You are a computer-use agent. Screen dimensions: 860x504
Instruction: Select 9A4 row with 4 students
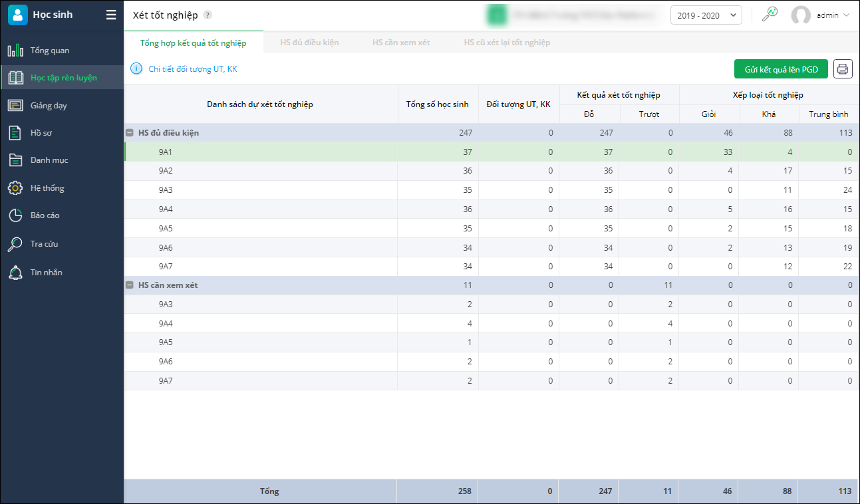tap(492, 324)
